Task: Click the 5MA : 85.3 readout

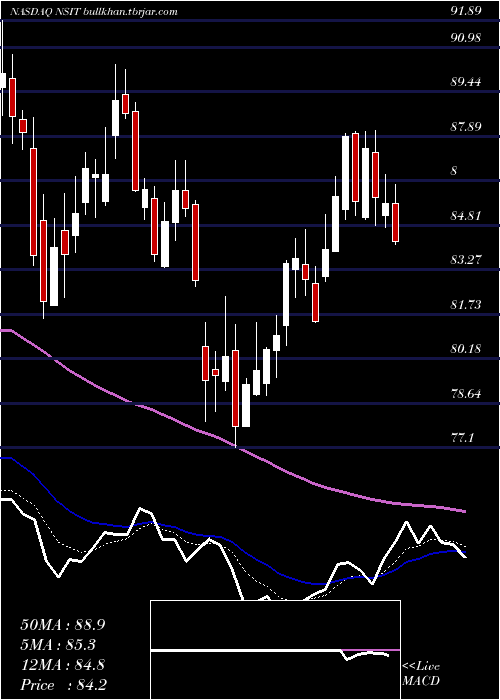Action: pyautogui.click(x=58, y=645)
